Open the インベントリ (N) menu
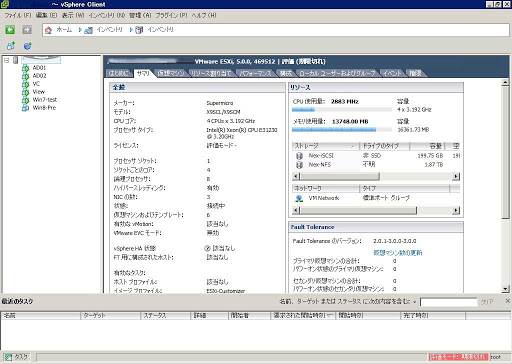 tap(107, 15)
